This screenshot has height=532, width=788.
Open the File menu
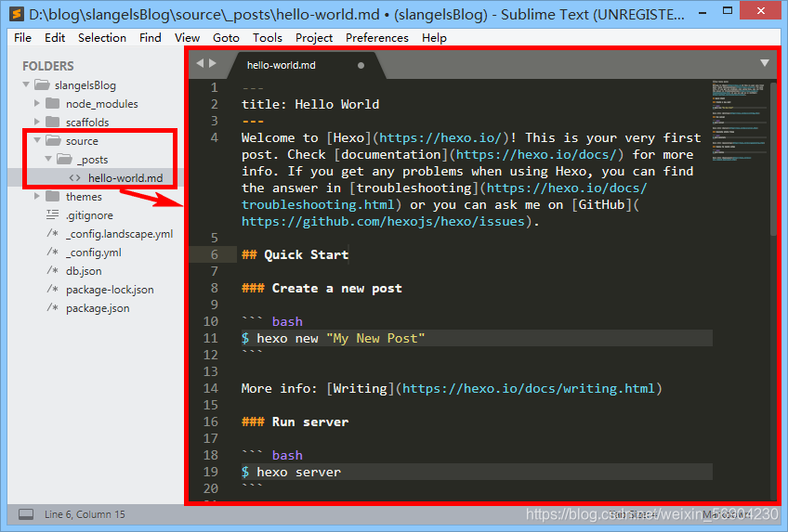click(x=22, y=38)
